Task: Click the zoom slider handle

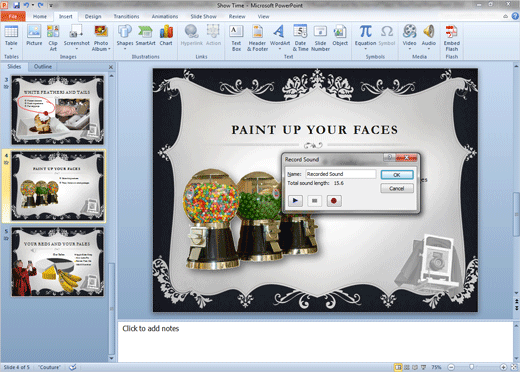Action: pyautogui.click(x=471, y=367)
